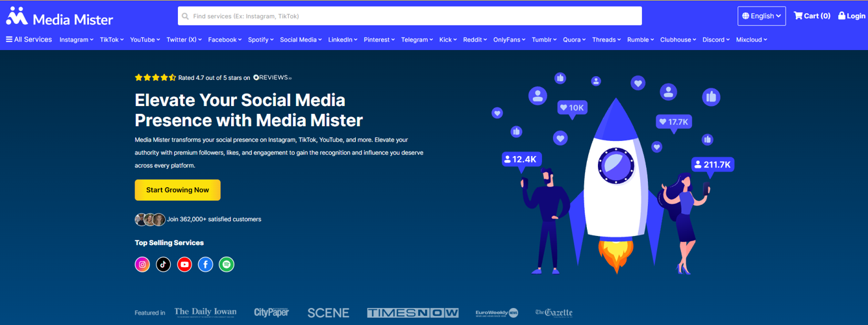Expand the Telegram services menu

click(x=417, y=40)
